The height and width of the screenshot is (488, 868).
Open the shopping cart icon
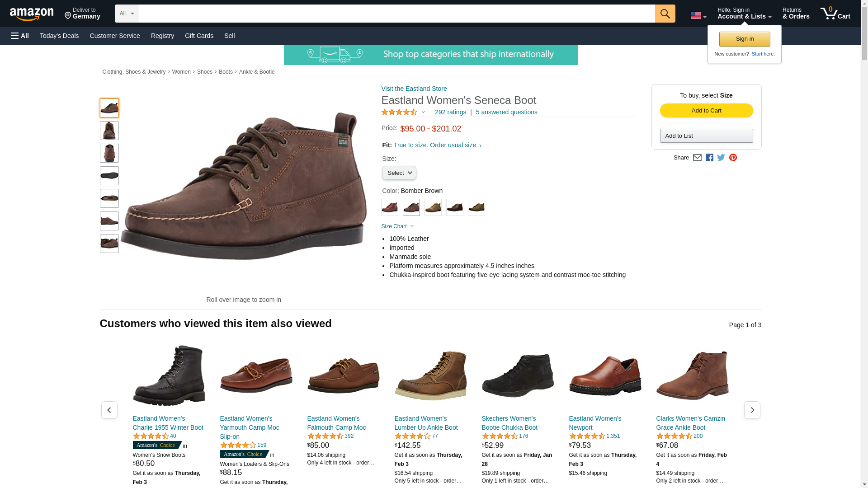pyautogui.click(x=835, y=14)
